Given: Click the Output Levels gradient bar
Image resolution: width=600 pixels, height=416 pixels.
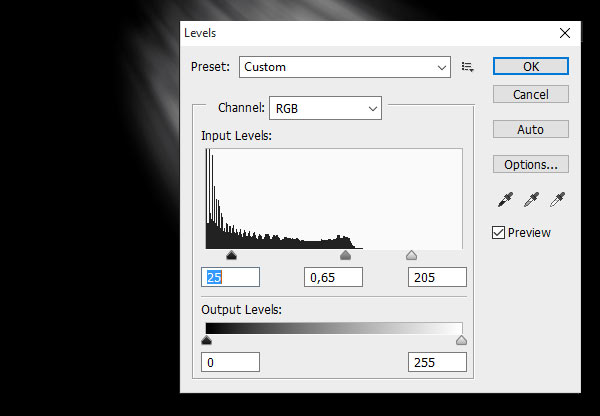Looking at the screenshot, I should click(334, 328).
